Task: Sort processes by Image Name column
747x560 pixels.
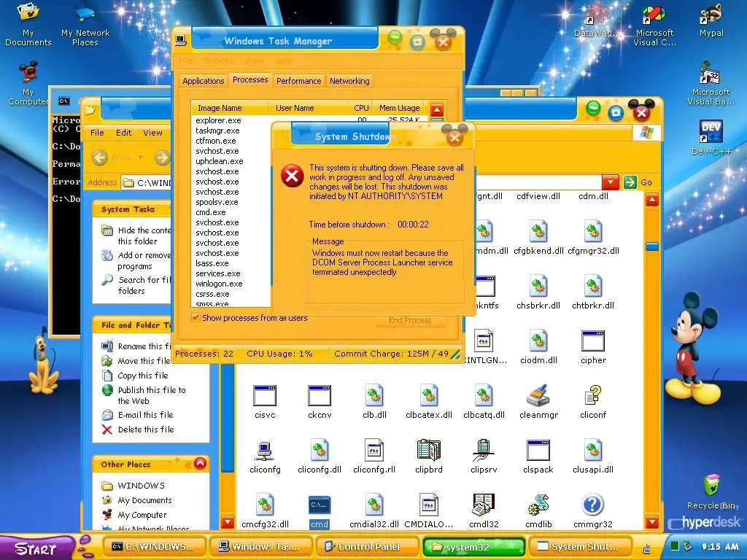Action: pyautogui.click(x=230, y=108)
